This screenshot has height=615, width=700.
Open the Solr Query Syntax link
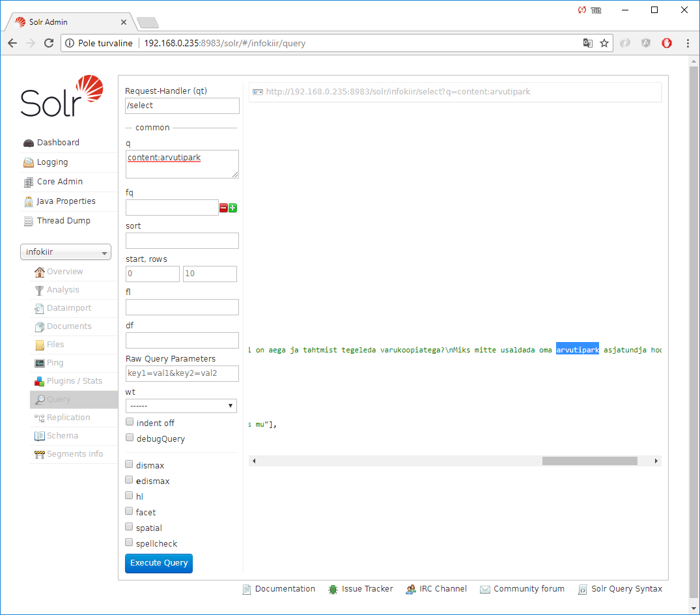tap(626, 589)
